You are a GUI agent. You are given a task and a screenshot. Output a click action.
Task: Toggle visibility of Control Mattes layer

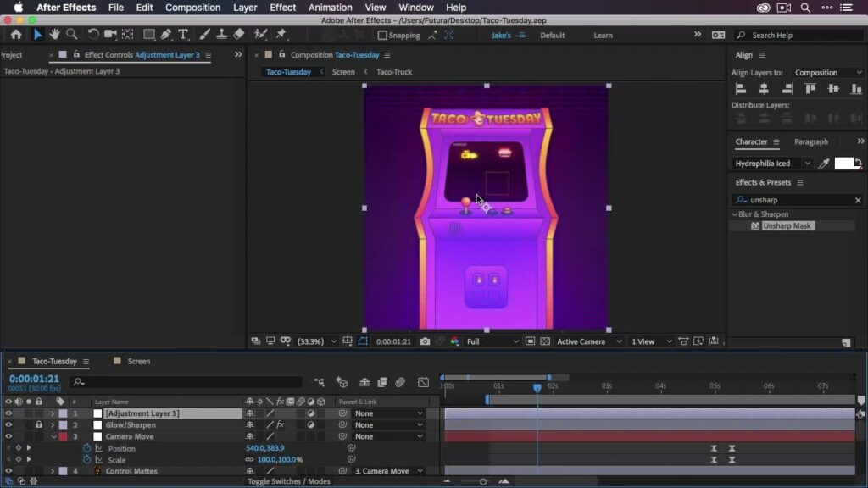pos(8,471)
